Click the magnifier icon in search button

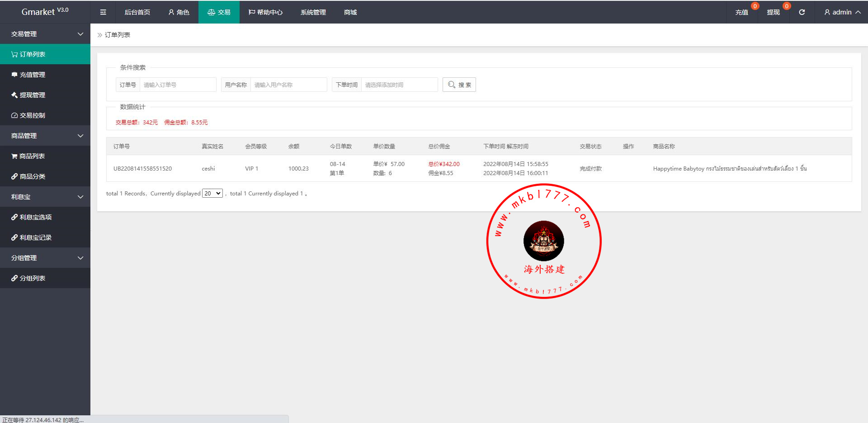(451, 85)
